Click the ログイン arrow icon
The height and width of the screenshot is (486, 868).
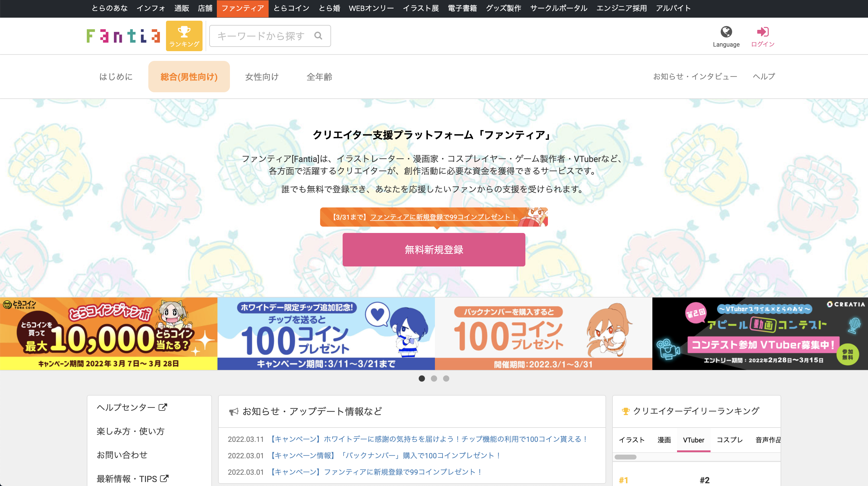763,32
